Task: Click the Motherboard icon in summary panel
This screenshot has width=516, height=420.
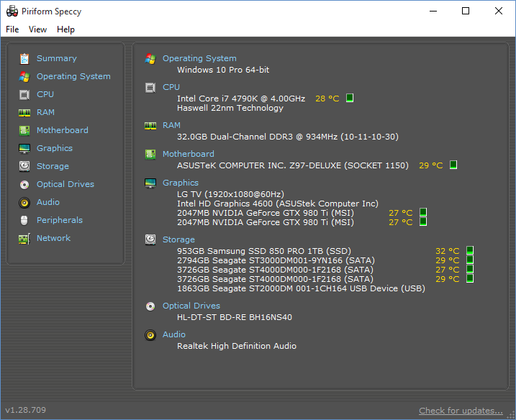Action: [150, 154]
